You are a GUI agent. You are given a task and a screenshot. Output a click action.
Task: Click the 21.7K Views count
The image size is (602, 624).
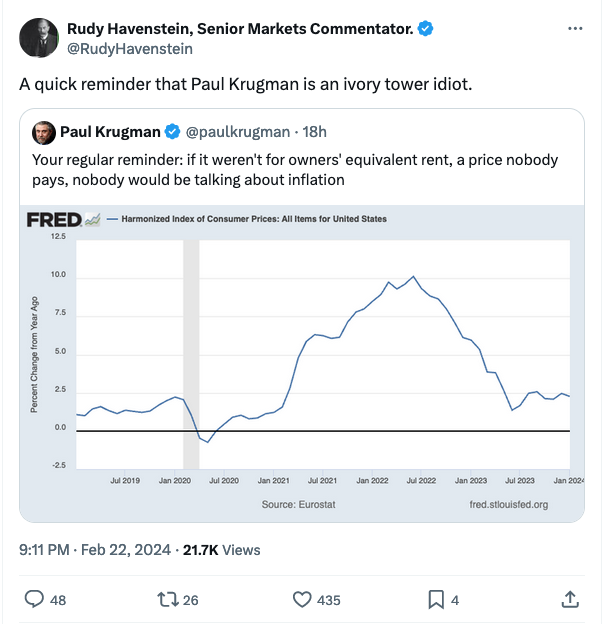(x=228, y=549)
